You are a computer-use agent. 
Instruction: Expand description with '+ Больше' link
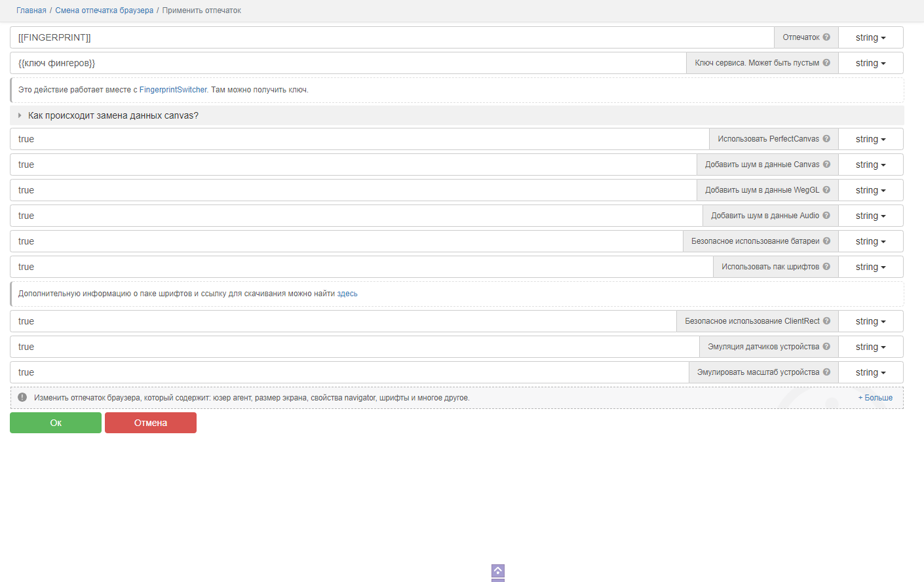pos(875,398)
